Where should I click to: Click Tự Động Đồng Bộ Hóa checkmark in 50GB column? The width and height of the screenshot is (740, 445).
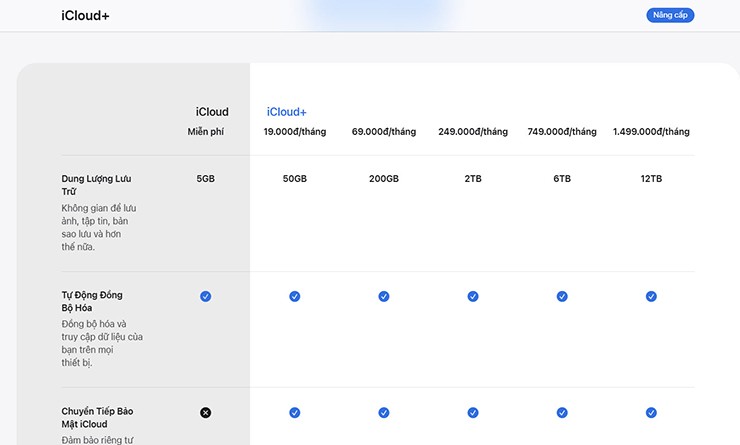click(295, 296)
